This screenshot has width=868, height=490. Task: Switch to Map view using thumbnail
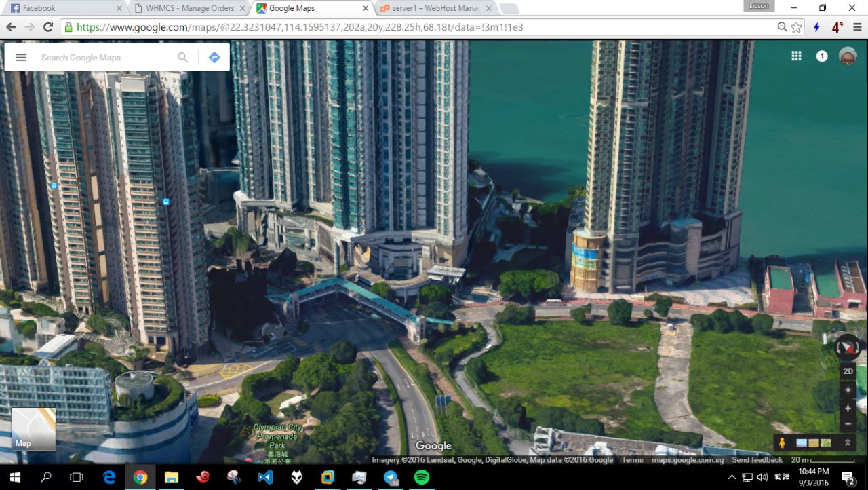[33, 429]
